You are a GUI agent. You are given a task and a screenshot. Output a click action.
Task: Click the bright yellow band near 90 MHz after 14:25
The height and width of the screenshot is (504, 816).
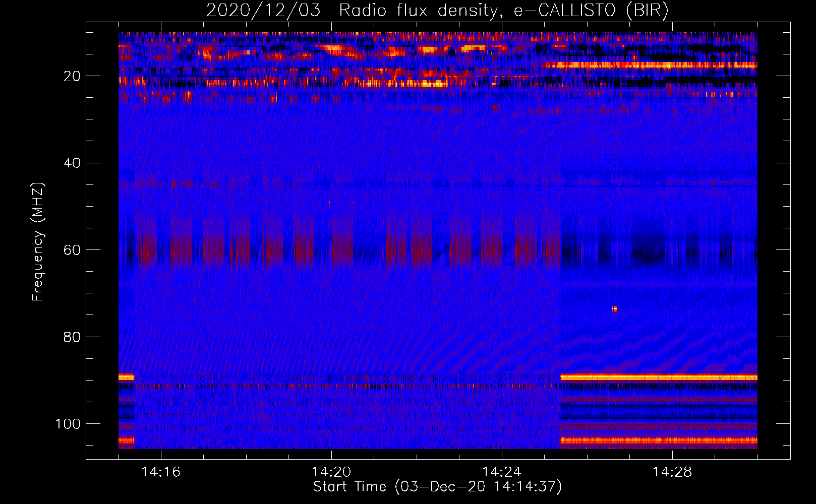[659, 377]
